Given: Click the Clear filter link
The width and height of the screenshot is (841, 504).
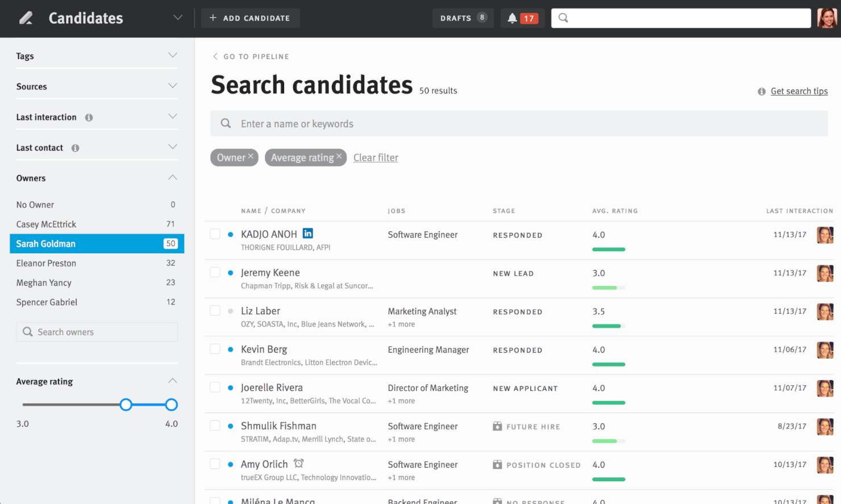Looking at the screenshot, I should click(376, 158).
